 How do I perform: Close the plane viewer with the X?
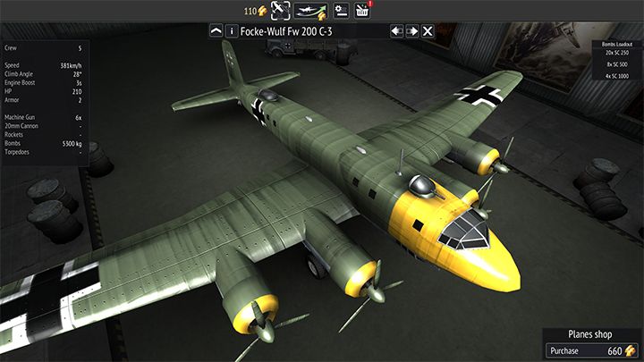(428, 31)
